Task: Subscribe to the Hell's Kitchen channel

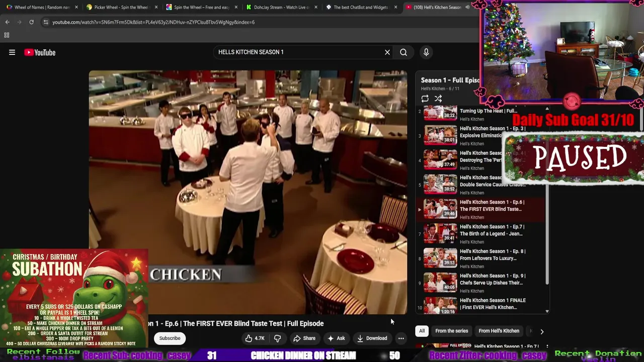Action: [x=170, y=338]
